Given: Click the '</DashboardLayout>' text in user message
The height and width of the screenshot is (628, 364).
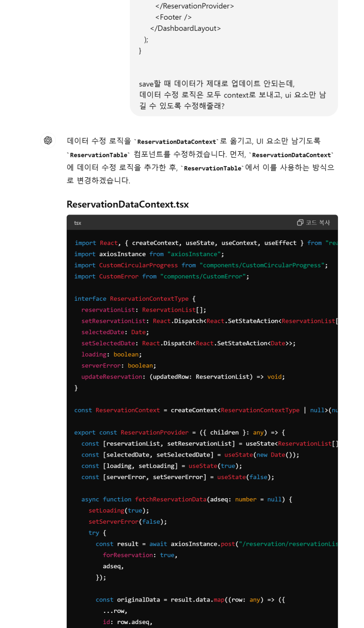Looking at the screenshot, I should pos(185,28).
